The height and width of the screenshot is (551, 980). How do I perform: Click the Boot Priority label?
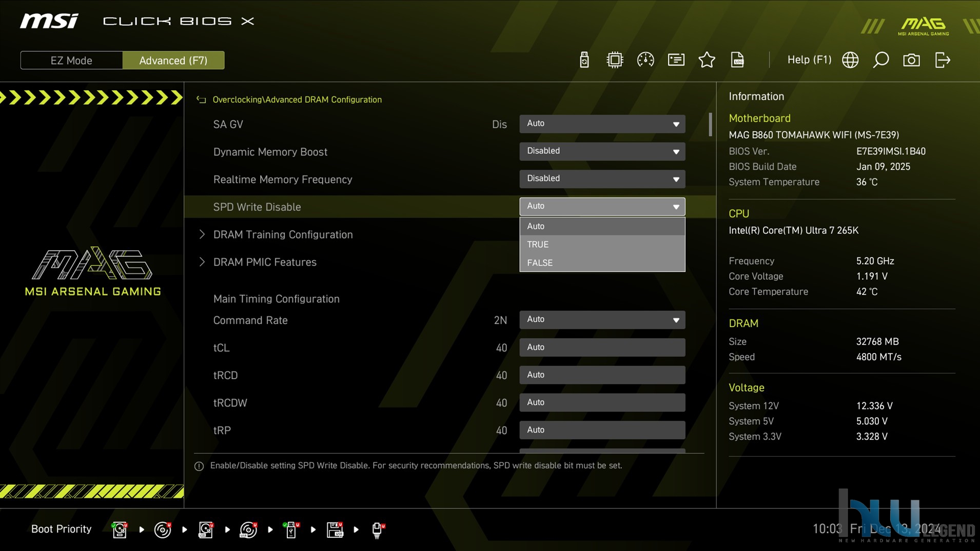[61, 529]
